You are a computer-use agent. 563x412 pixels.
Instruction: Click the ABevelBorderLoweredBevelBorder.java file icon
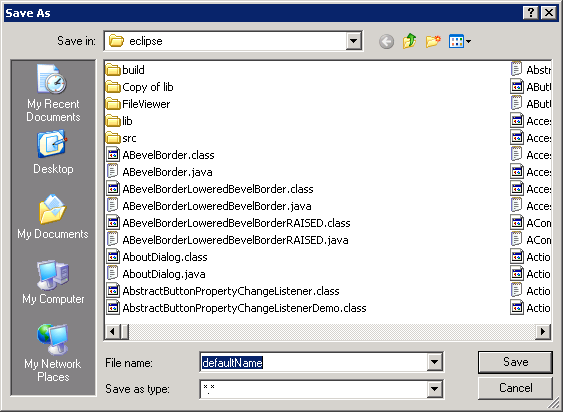[113, 206]
